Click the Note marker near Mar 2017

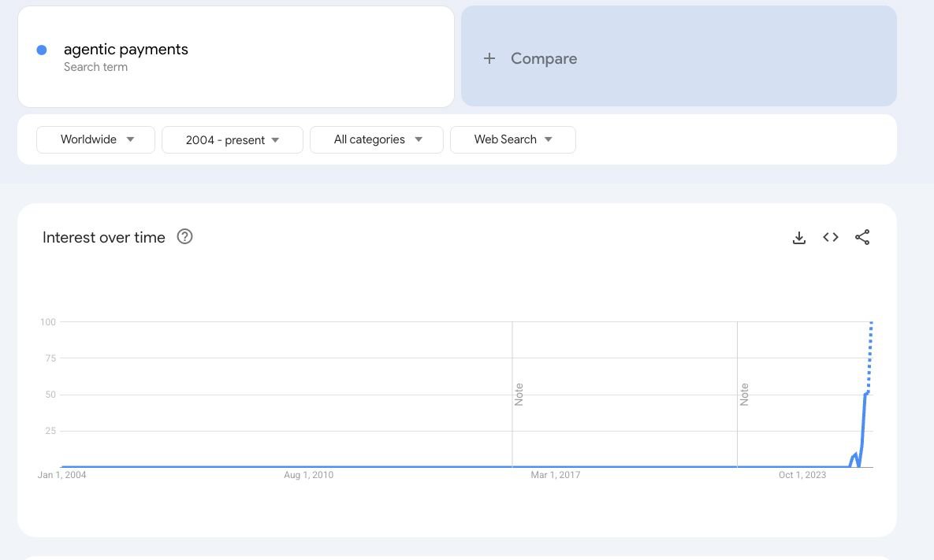click(x=519, y=395)
